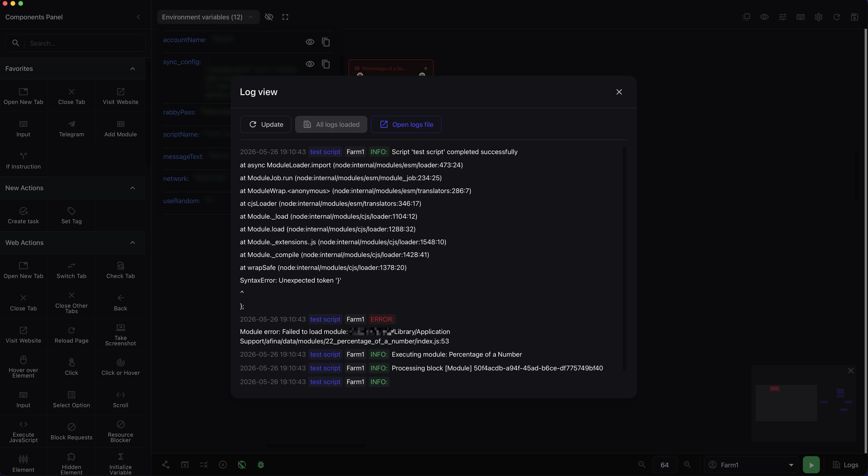
Task: Toggle the green crossed-circle icon
Action: point(242,465)
